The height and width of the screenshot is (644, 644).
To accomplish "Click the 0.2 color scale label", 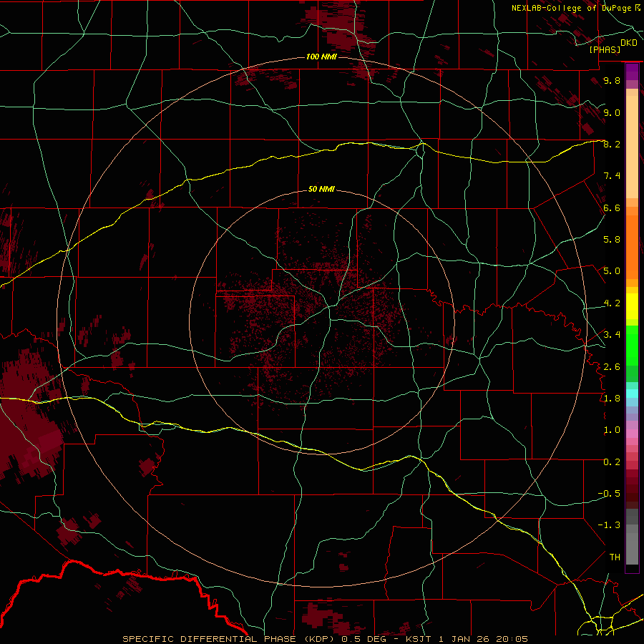I will coord(612,462).
